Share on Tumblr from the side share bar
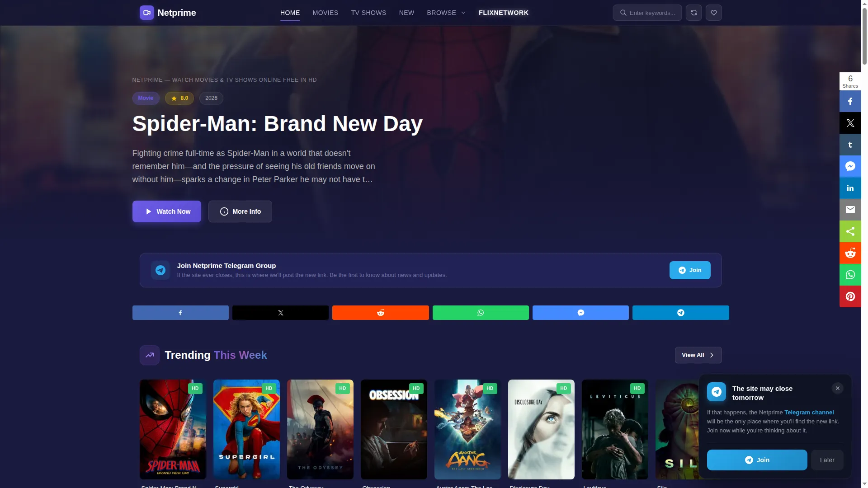The height and width of the screenshot is (488, 868). tap(850, 145)
